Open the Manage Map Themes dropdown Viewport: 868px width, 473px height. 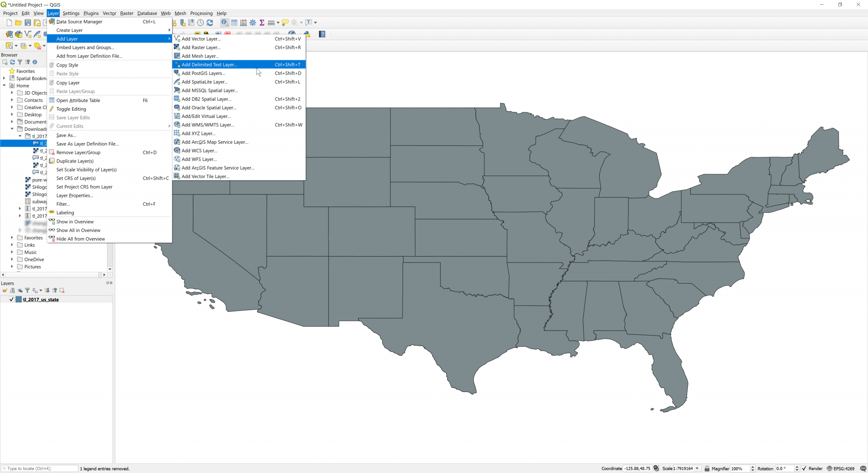pyautogui.click(x=20, y=290)
